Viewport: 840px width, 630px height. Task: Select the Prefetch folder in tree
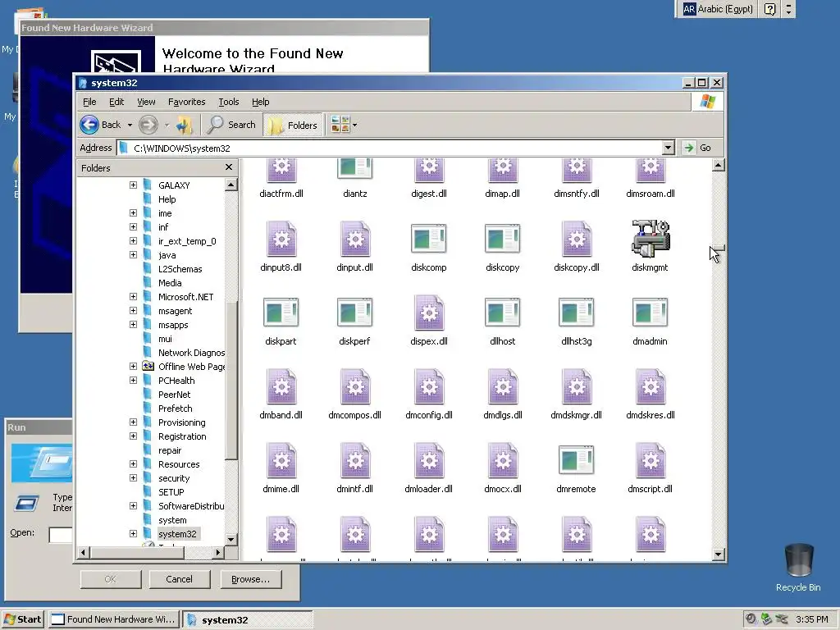point(175,409)
